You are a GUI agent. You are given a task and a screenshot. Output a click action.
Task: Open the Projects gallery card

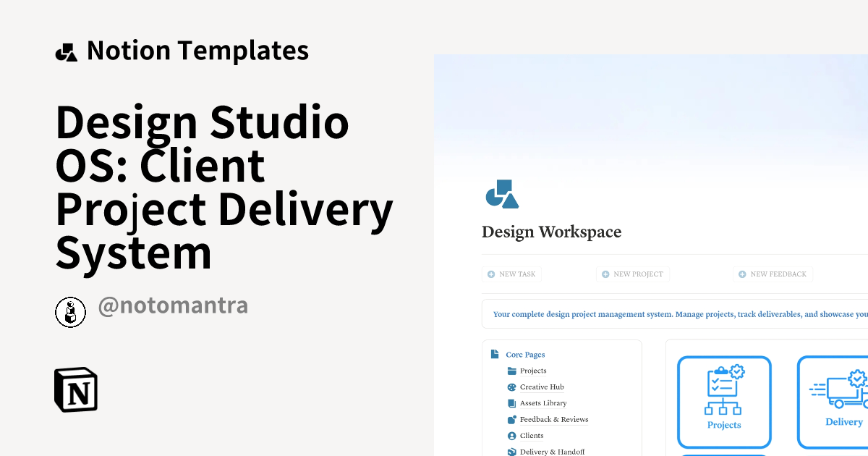(x=724, y=402)
